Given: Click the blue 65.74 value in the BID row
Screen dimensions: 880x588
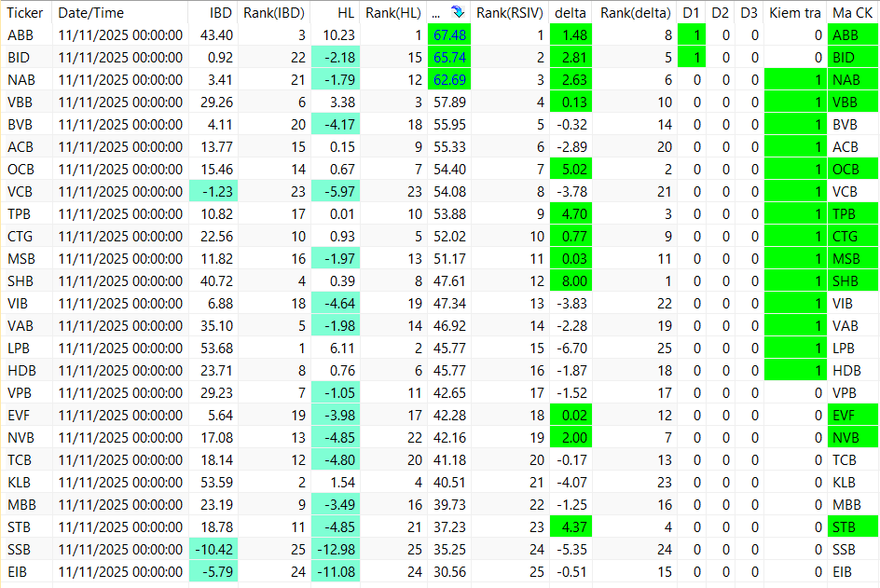Looking at the screenshot, I should click(449, 57).
